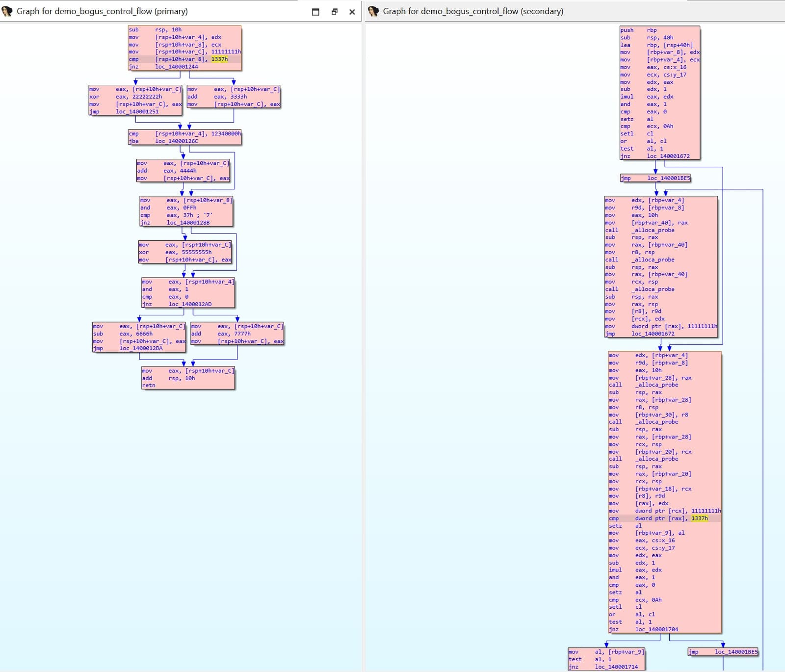Follow 'jnz loc_140001672' in secondary entry block
Screen dimensions: 785x672
click(x=655, y=156)
